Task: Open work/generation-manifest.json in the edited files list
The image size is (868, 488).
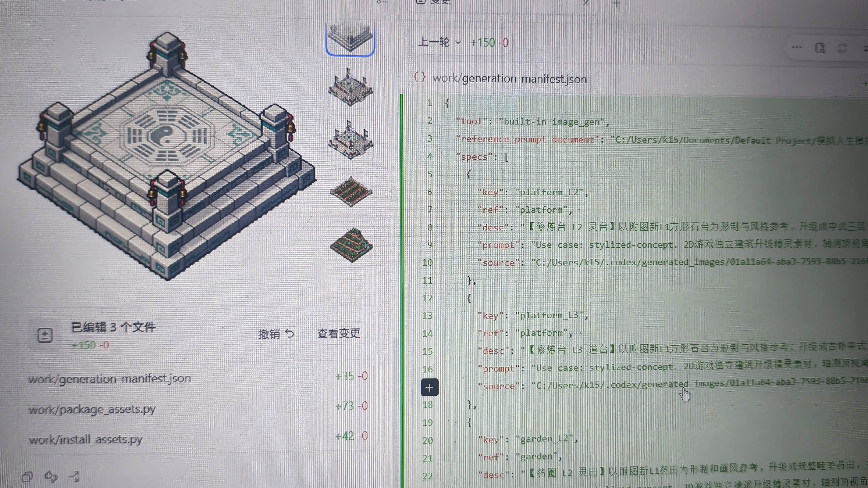Action: click(110, 379)
